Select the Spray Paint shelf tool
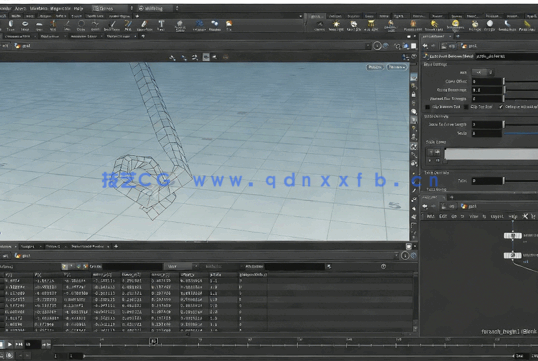Viewport: 538px width, 361px height. [x=144, y=25]
